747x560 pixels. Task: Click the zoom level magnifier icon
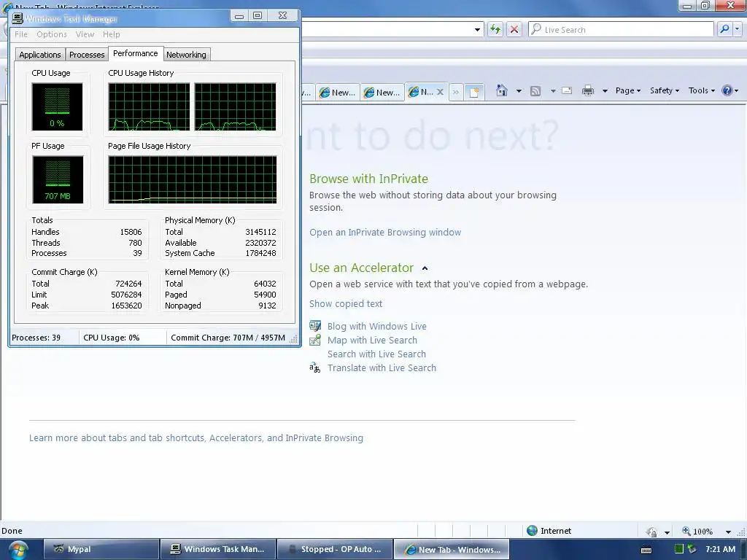coord(686,531)
